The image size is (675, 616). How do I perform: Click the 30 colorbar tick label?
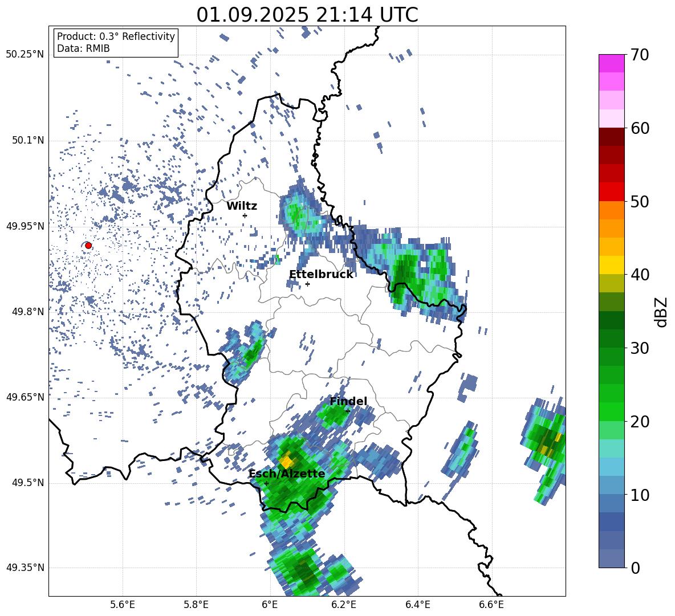pyautogui.click(x=640, y=348)
